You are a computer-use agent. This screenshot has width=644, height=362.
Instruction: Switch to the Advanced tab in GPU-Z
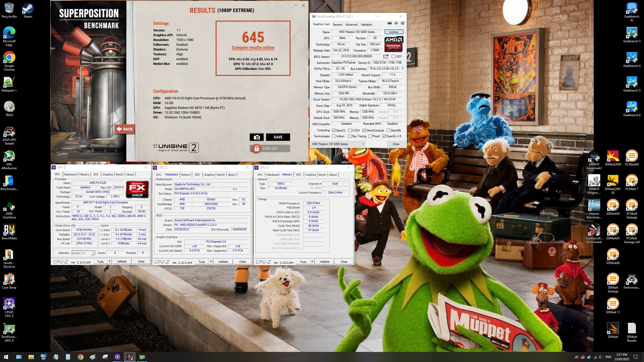(351, 24)
